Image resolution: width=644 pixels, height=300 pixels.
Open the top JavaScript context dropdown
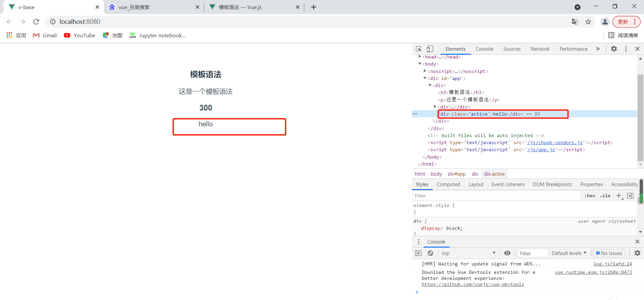468,253
